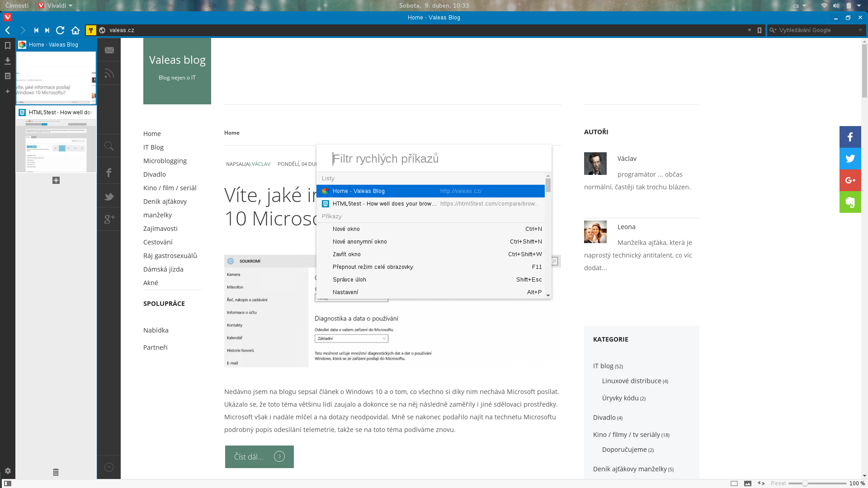This screenshot has height=488, width=868.
Task: Adjust the page zoom slider
Action: click(x=817, y=483)
